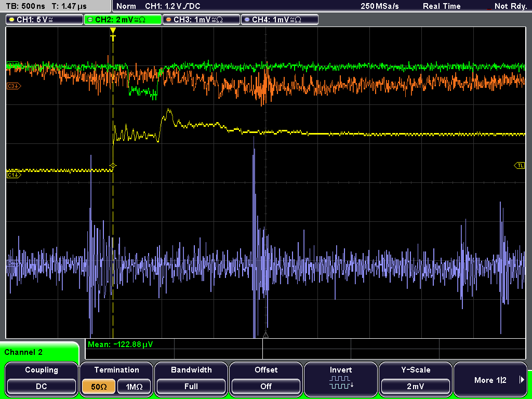Select the CH1: 5 V channel tab
This screenshot has width=532, height=399.
45,19
